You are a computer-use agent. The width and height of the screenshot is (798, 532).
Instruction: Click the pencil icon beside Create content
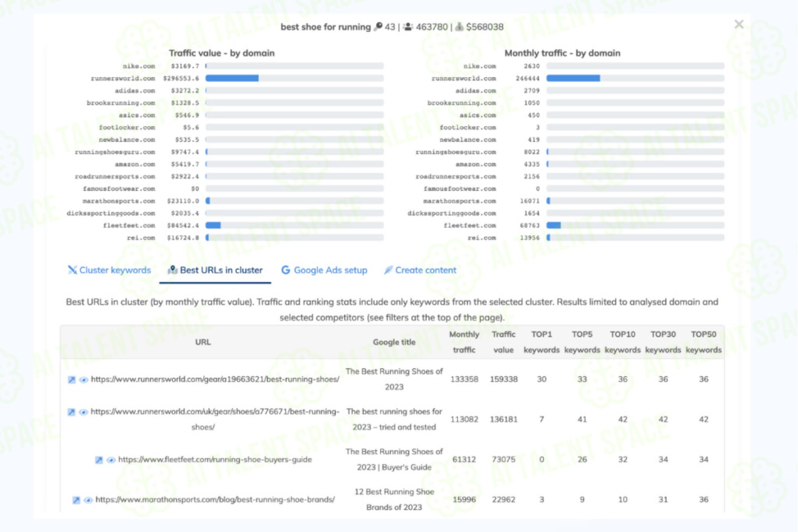[388, 270]
